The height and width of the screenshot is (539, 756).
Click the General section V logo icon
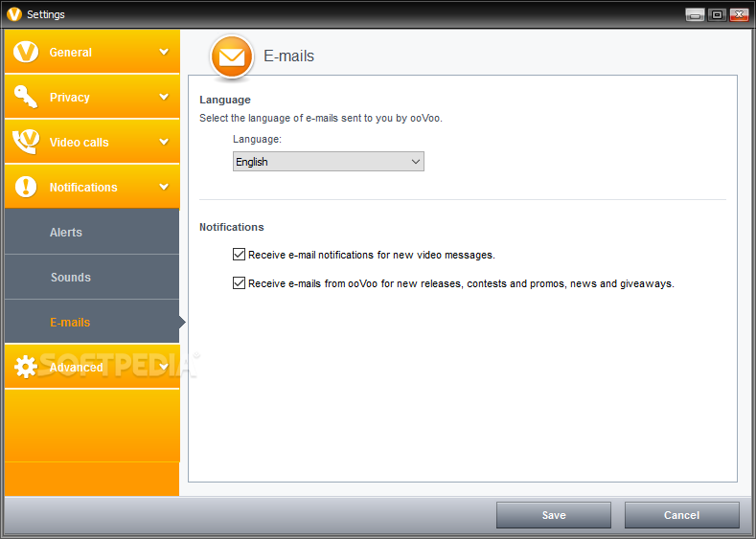pos(26,52)
